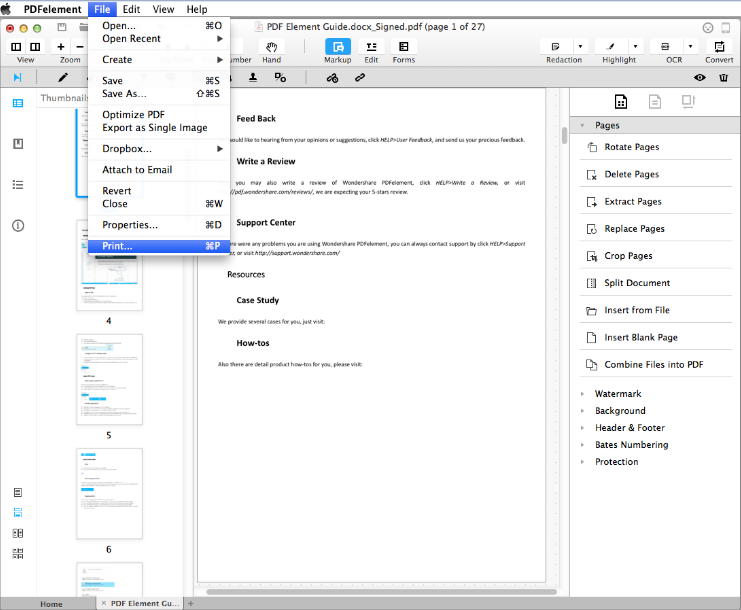Select the Hand tool
This screenshot has width=741, height=610.
(271, 47)
